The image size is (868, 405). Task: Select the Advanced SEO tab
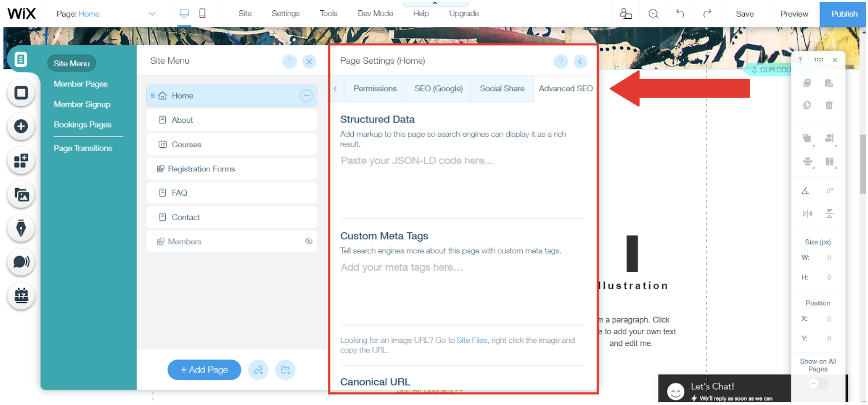click(x=566, y=89)
